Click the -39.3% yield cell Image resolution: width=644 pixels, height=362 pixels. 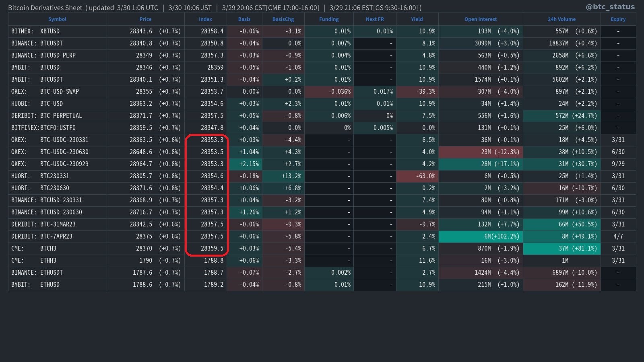coord(417,92)
